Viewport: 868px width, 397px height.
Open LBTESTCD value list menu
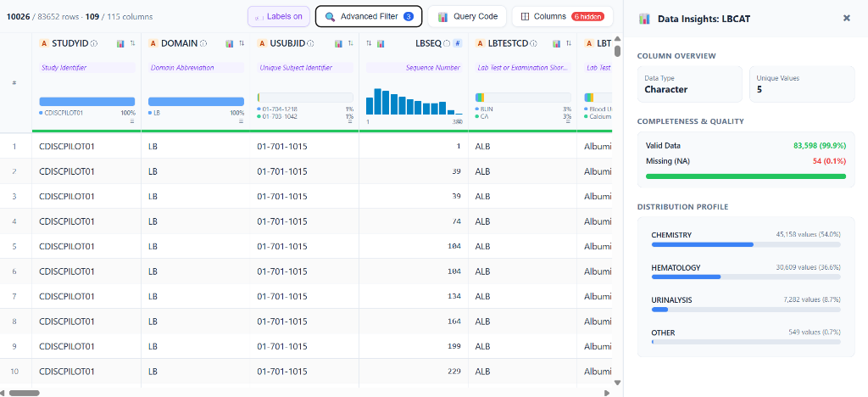[567, 121]
